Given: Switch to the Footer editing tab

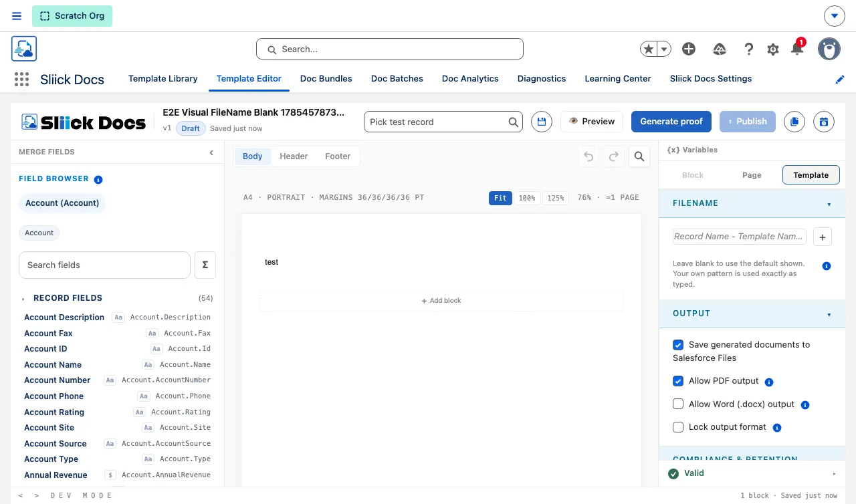Looking at the screenshot, I should [x=338, y=156].
